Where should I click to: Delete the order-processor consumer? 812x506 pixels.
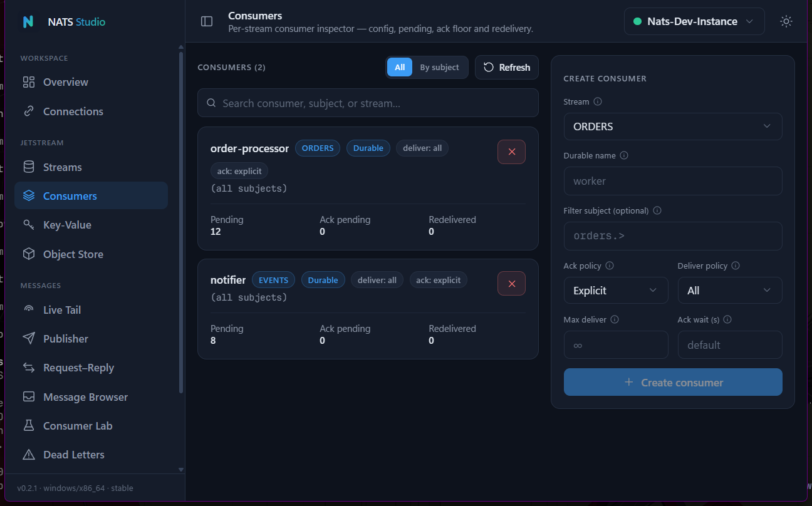[511, 152]
